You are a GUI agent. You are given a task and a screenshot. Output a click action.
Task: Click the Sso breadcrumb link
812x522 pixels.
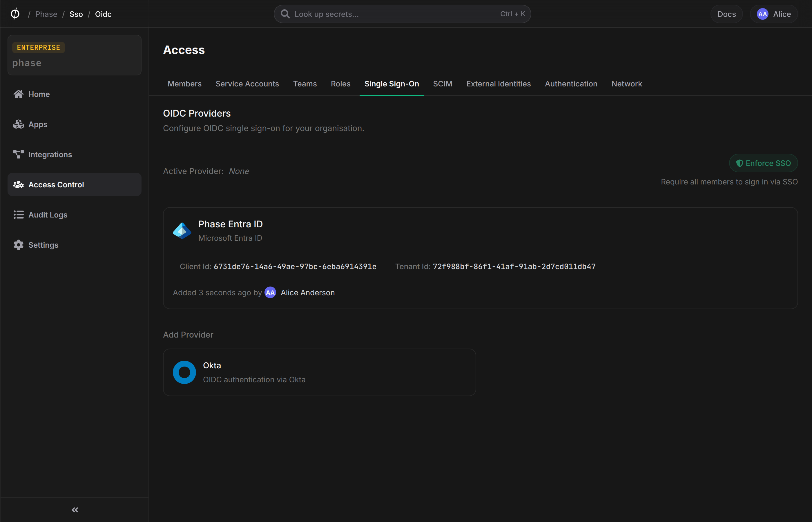[76, 14]
